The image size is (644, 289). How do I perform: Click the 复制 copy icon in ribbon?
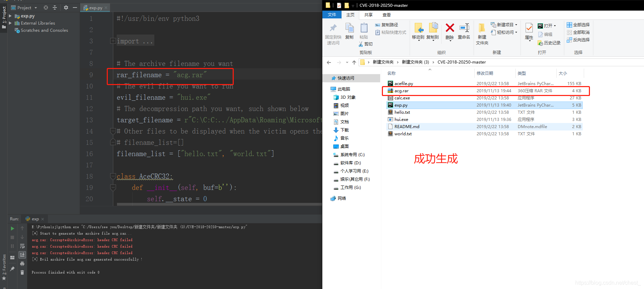349,28
